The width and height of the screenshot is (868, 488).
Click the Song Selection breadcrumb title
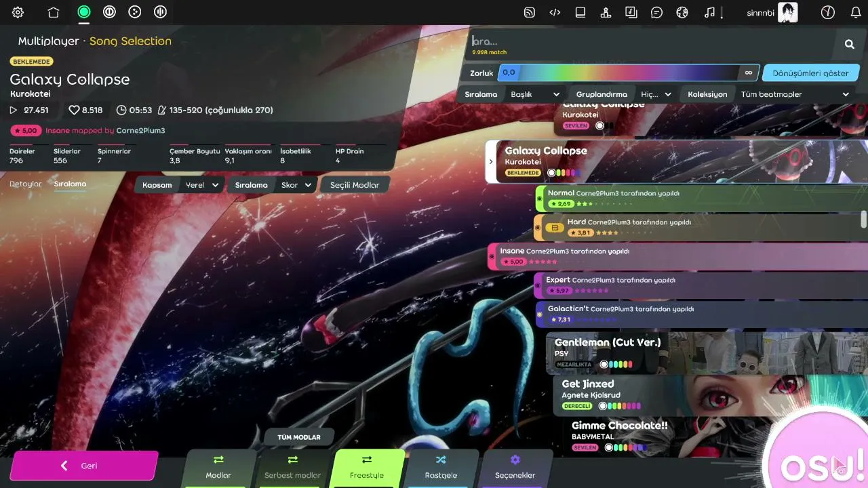click(x=130, y=41)
